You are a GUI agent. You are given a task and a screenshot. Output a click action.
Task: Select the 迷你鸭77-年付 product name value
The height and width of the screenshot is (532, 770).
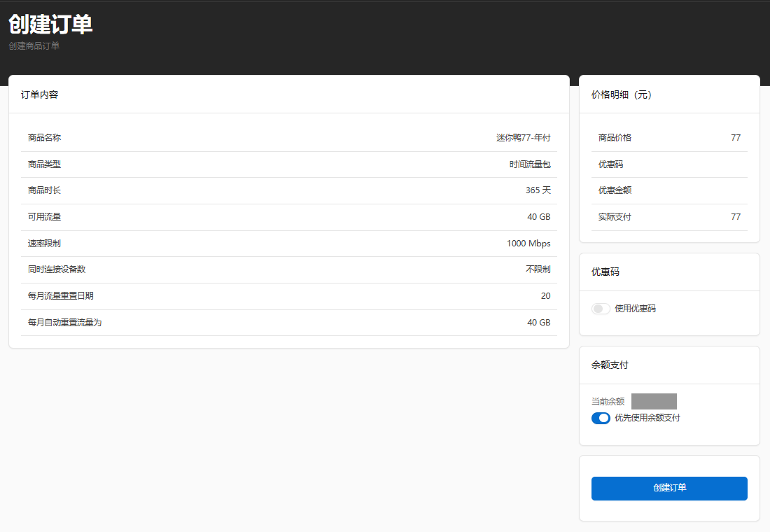point(523,137)
